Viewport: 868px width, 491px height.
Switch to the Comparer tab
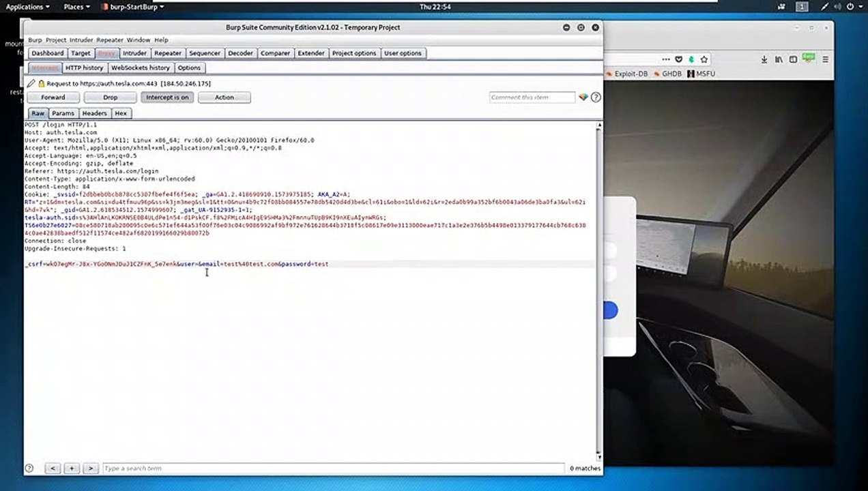coord(276,53)
